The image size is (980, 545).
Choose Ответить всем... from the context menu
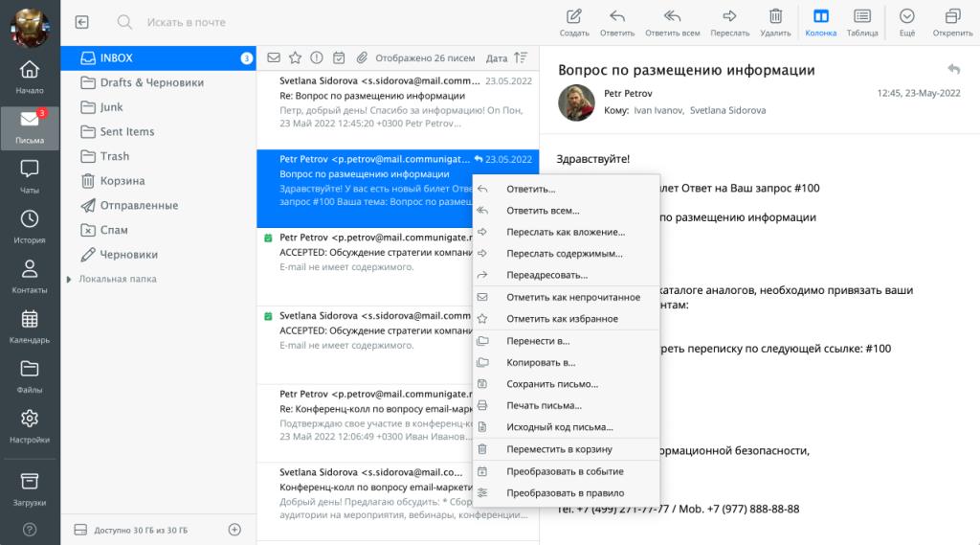pyautogui.click(x=567, y=210)
